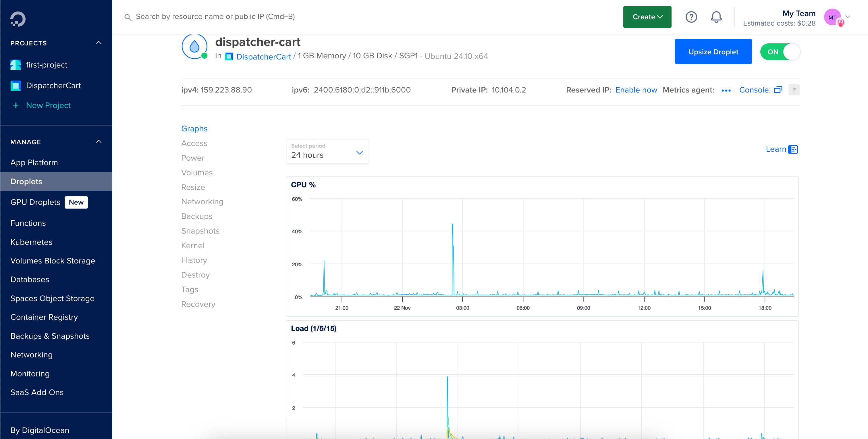Open the Volumes tab
Image resolution: width=868 pixels, height=439 pixels.
tap(197, 173)
